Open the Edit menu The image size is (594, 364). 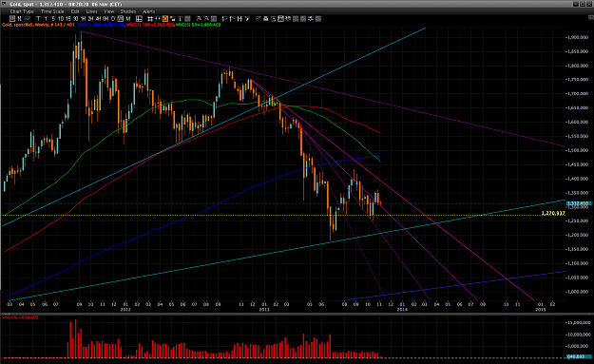75,11
